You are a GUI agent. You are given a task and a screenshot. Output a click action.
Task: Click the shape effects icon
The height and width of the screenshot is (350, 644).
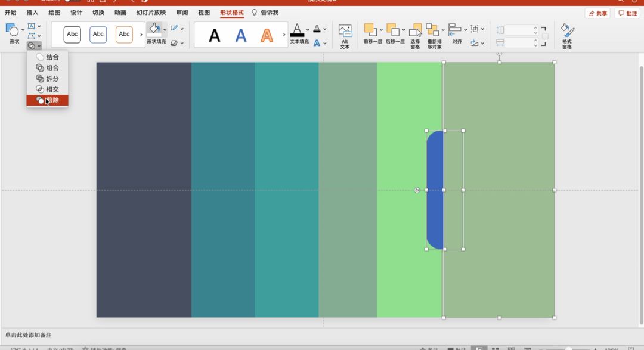[x=174, y=43]
